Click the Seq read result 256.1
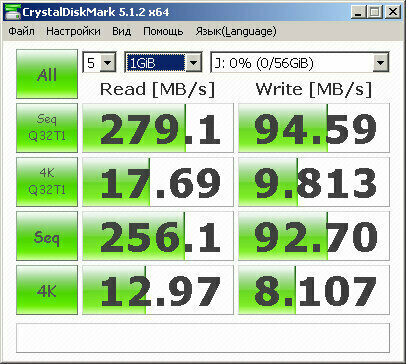406x364 pixels. point(158,236)
